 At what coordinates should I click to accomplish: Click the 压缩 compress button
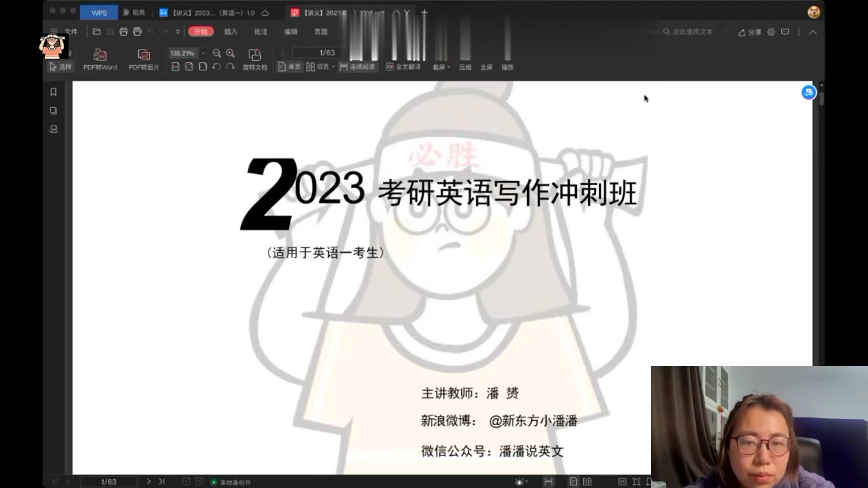click(x=465, y=67)
